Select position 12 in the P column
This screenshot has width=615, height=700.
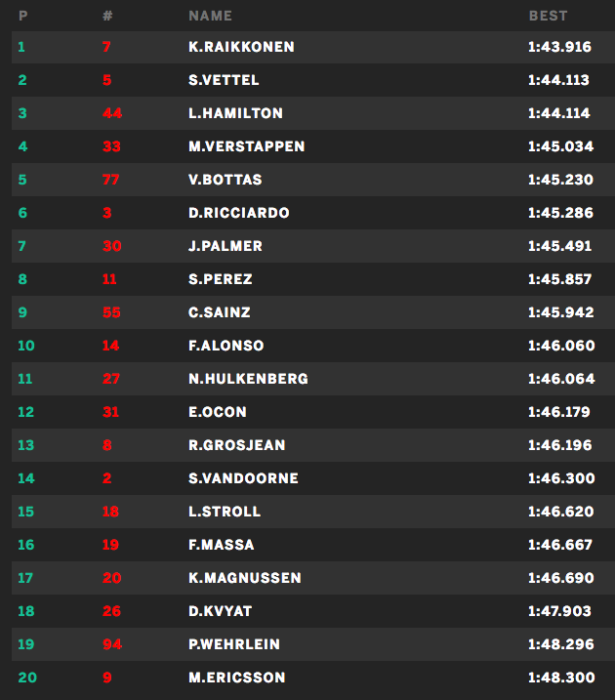point(25,412)
